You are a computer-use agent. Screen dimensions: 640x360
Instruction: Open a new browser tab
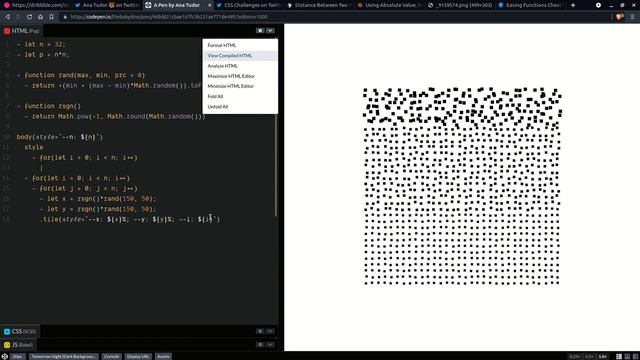(573, 5)
